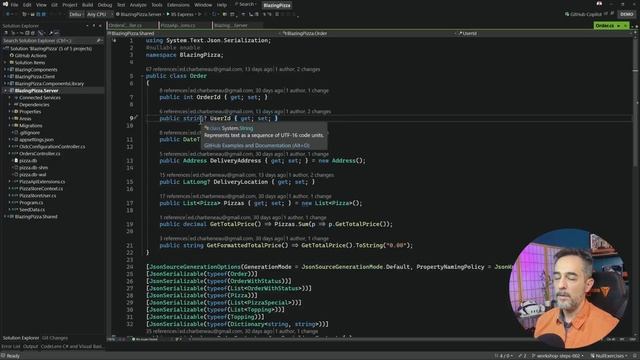Open the Git menu

(54, 5)
